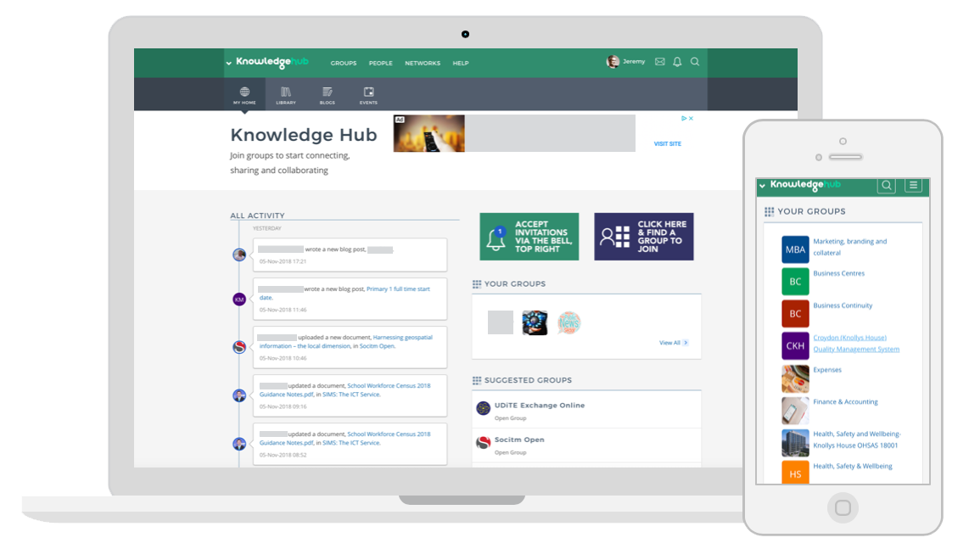The width and height of the screenshot is (969, 560).
Task: Expand the dropdown chevron beside laptop Knowledge Hub logo
Action: pyautogui.click(x=228, y=63)
